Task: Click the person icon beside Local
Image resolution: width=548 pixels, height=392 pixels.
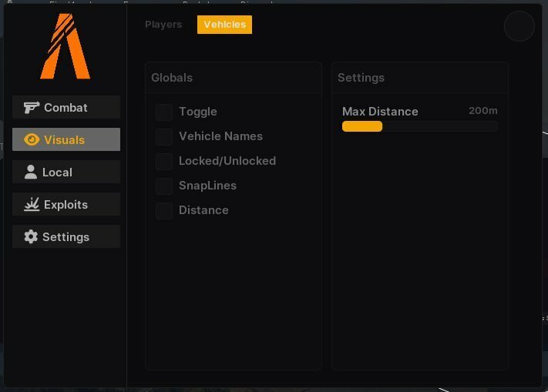Action: tap(31, 172)
